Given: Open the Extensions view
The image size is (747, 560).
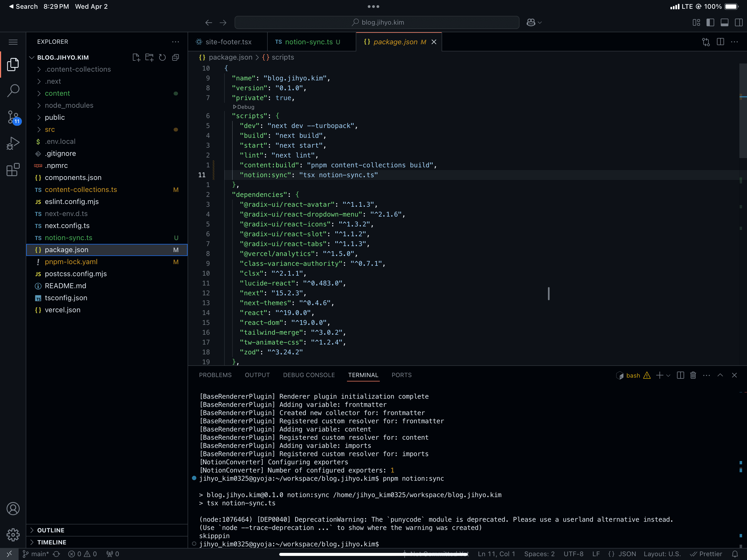Looking at the screenshot, I should [x=13, y=170].
